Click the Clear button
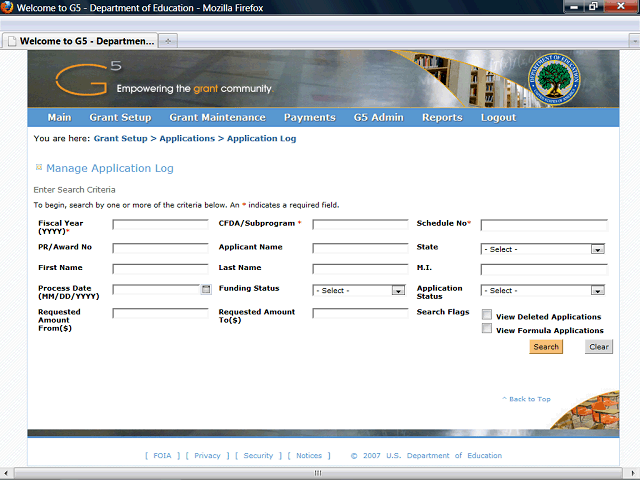640x480 pixels. pos(599,347)
